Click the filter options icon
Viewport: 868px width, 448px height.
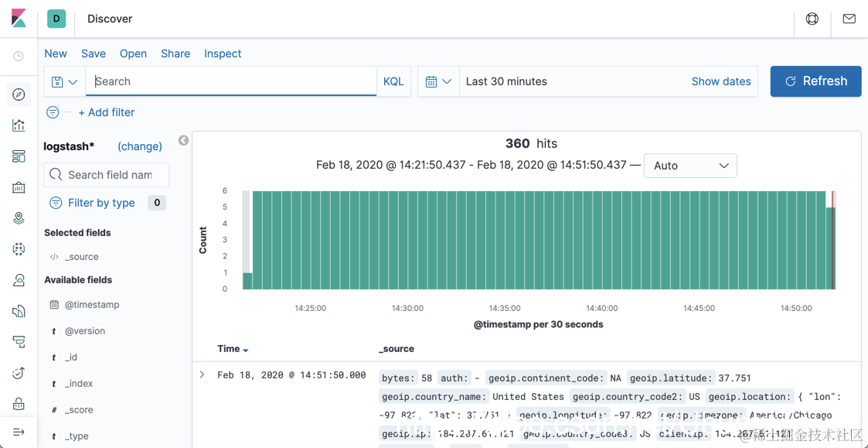tap(53, 112)
